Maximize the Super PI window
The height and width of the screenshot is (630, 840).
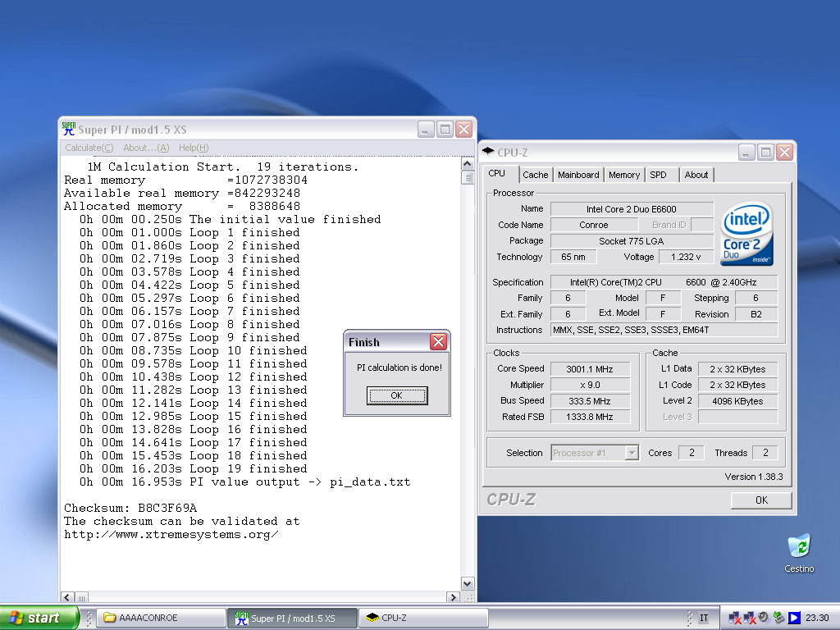[445, 129]
